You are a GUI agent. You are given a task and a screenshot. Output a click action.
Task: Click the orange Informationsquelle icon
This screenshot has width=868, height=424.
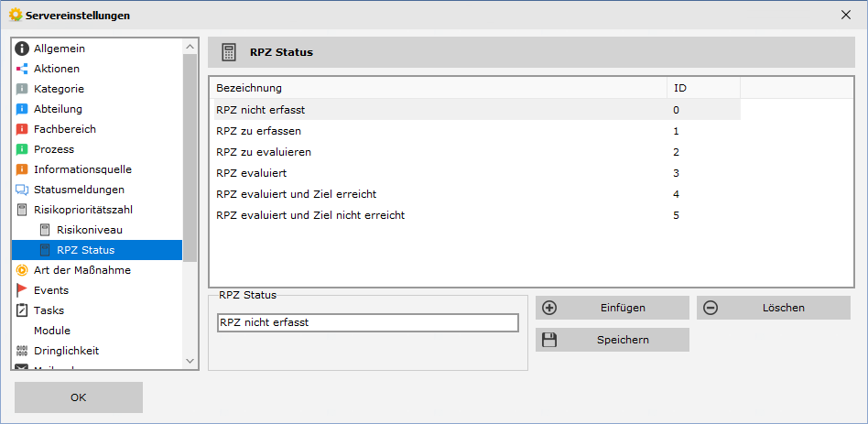coord(22,169)
